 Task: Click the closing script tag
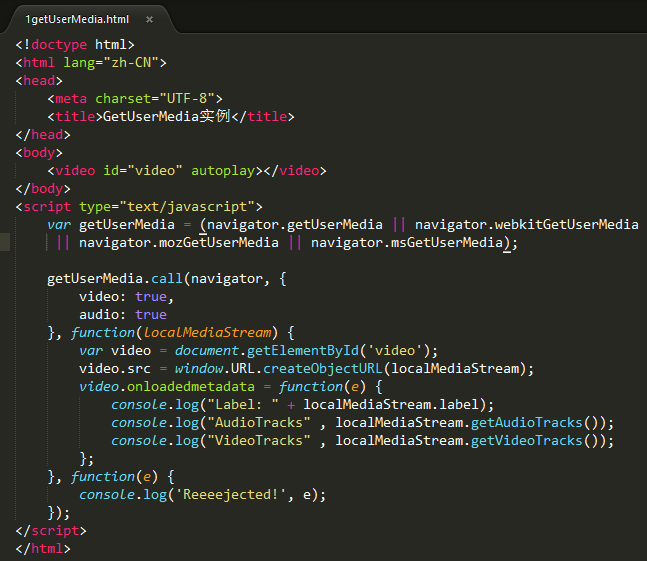pyautogui.click(x=51, y=530)
